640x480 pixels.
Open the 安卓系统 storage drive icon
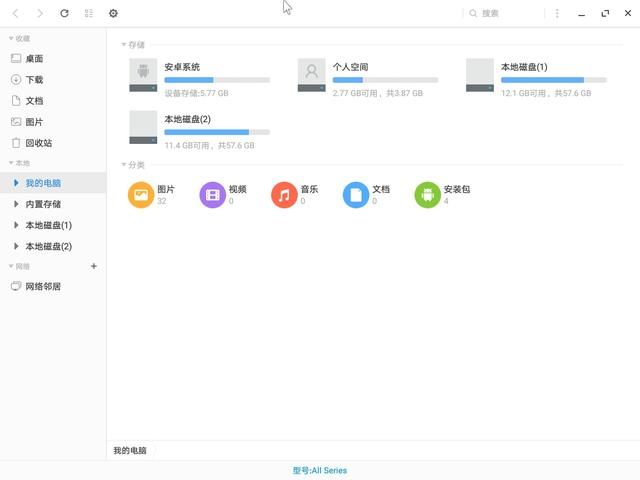143,75
